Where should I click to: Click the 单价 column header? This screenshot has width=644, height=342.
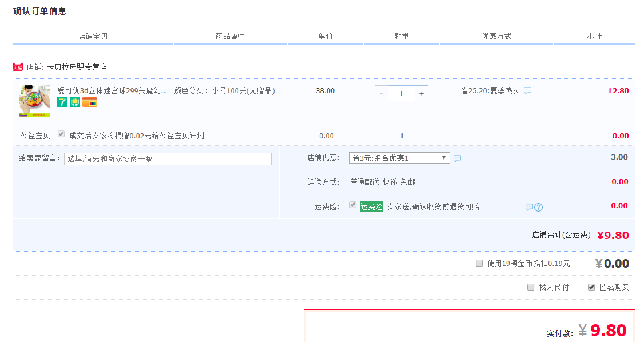pyautogui.click(x=325, y=36)
